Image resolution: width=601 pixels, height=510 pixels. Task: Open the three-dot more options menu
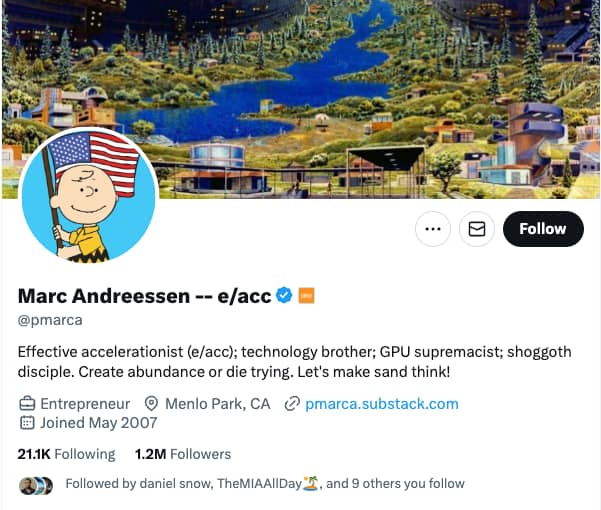433,229
